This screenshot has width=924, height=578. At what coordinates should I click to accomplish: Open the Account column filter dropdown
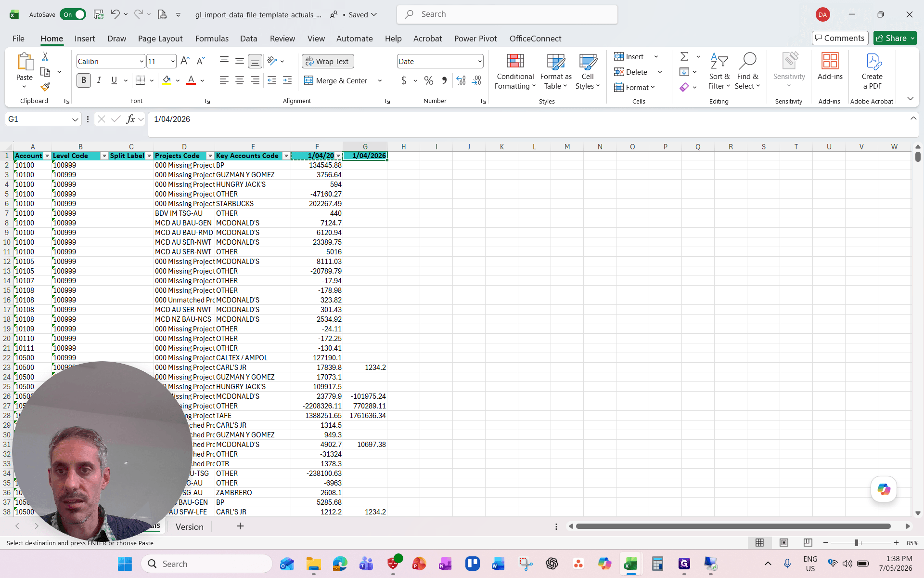pyautogui.click(x=47, y=156)
